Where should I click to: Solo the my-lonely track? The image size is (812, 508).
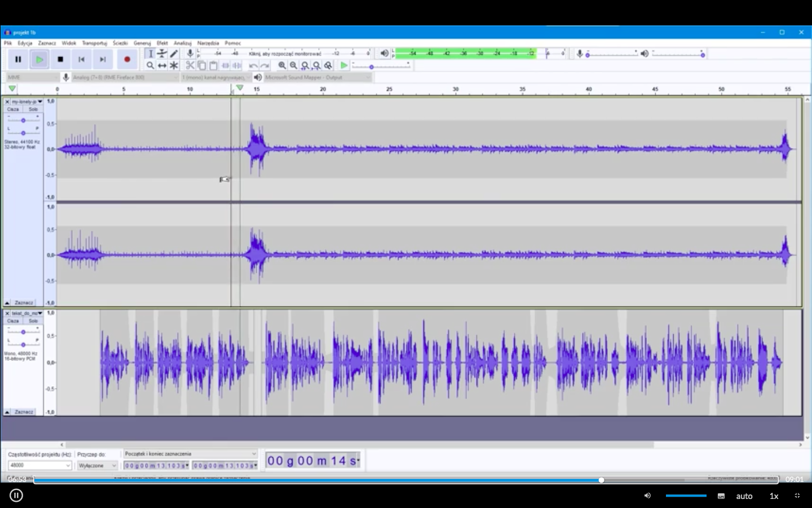(x=33, y=110)
